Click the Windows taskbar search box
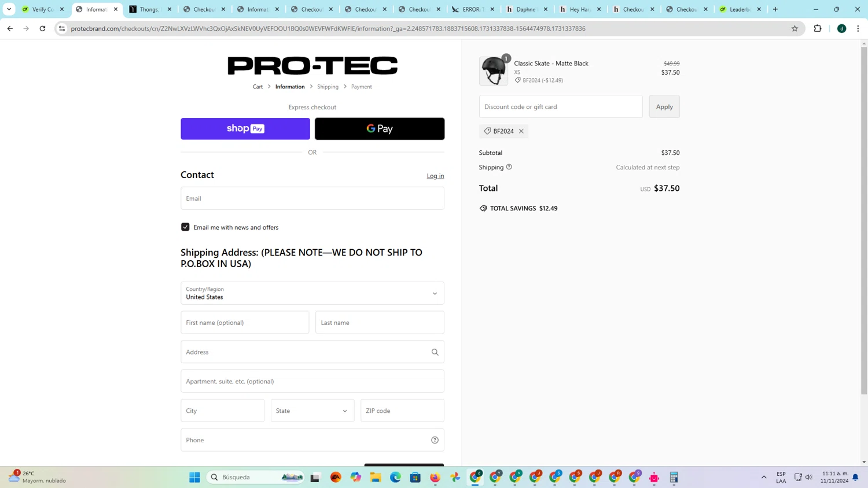868x488 pixels. click(x=256, y=477)
